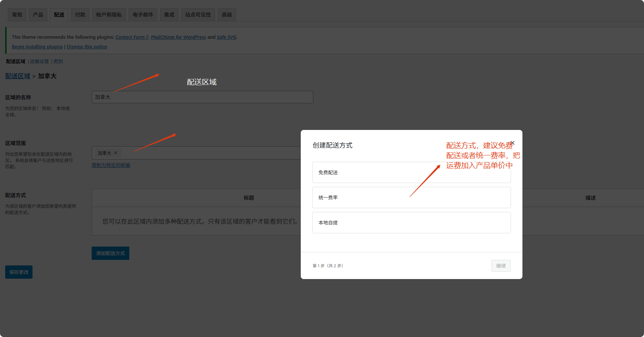Select the 免费配送 shipping option

411,172
